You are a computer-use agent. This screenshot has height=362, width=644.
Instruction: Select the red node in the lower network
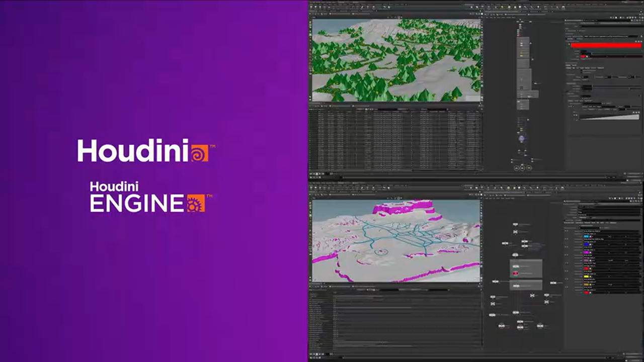pyautogui.click(x=515, y=274)
